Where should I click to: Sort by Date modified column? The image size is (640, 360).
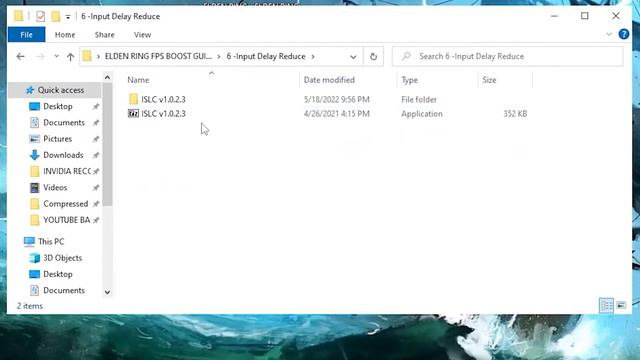(x=329, y=80)
